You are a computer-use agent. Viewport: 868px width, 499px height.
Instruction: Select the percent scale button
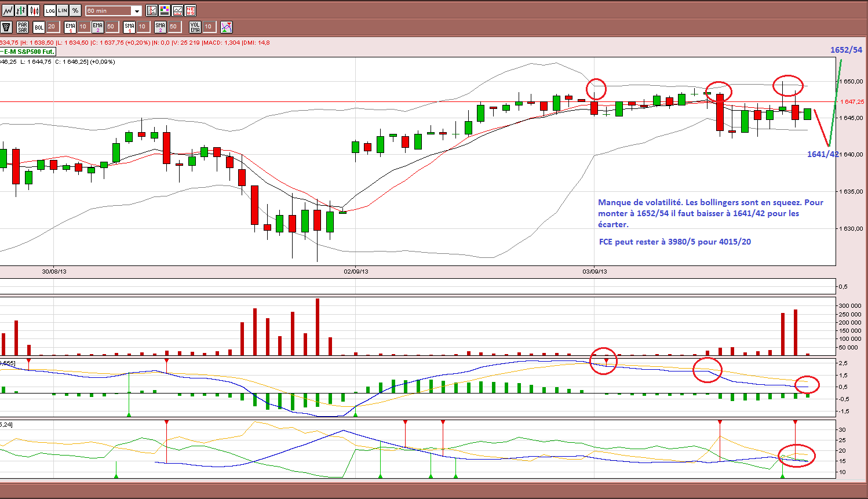[75, 10]
